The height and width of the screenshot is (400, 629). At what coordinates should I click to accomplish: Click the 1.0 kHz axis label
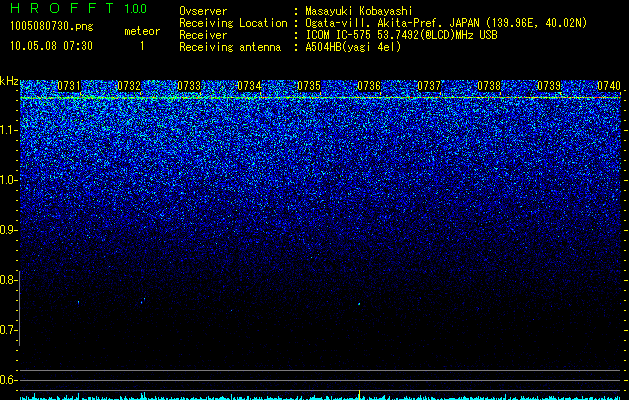tap(8, 180)
